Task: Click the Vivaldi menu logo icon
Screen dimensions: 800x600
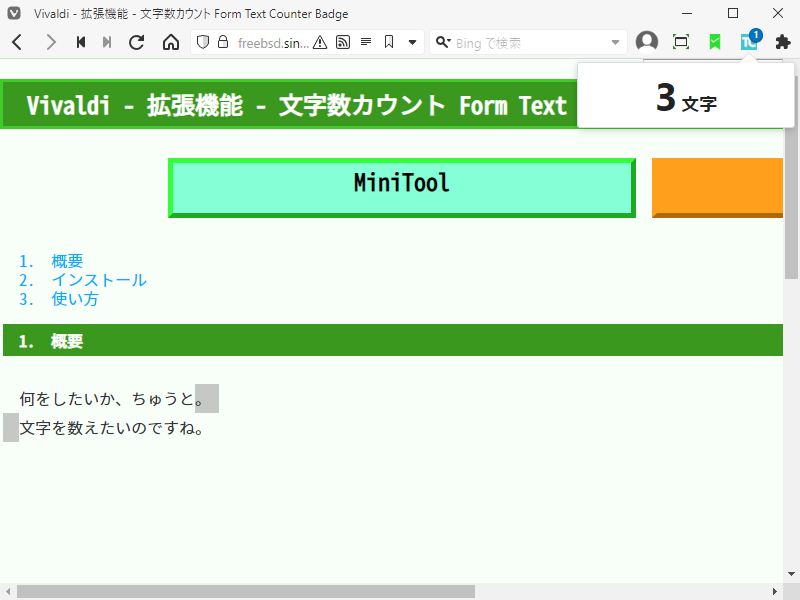Action: point(14,13)
